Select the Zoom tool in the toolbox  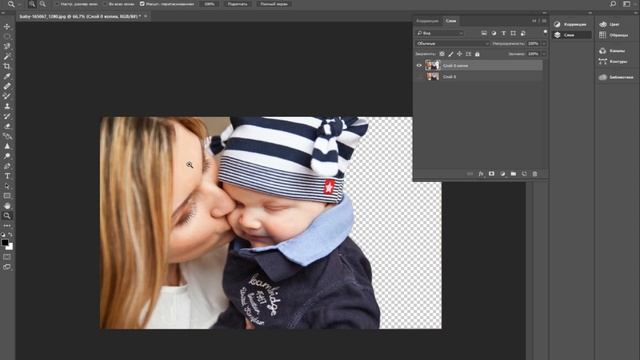(7, 216)
